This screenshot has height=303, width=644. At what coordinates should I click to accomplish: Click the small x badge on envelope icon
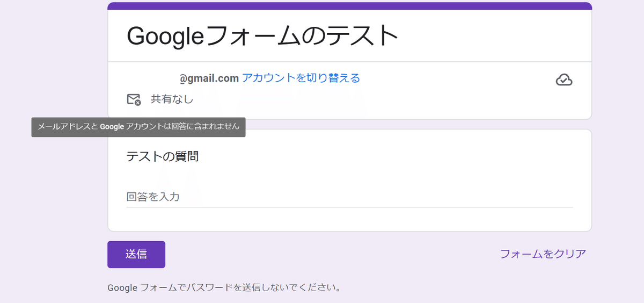click(137, 102)
